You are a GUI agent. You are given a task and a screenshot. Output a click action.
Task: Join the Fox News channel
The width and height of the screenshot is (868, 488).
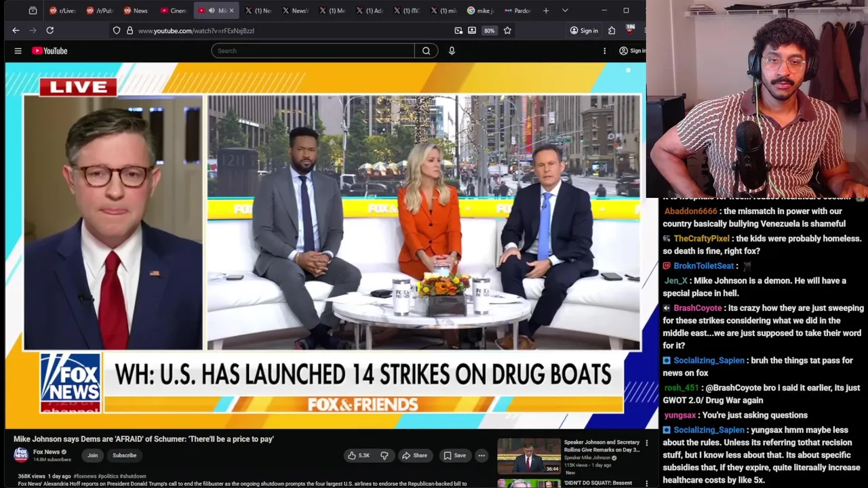point(92,455)
